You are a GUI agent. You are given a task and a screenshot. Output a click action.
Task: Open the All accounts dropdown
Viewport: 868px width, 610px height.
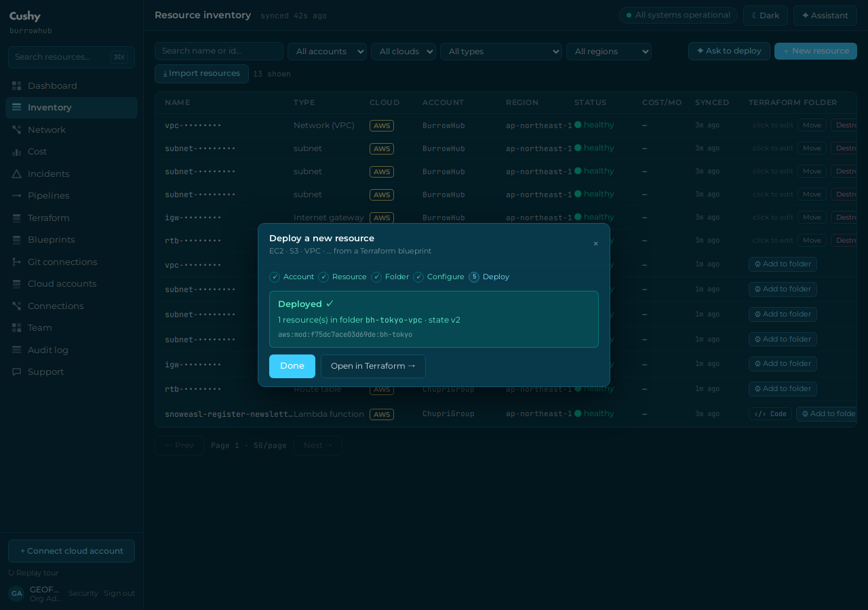(327, 52)
